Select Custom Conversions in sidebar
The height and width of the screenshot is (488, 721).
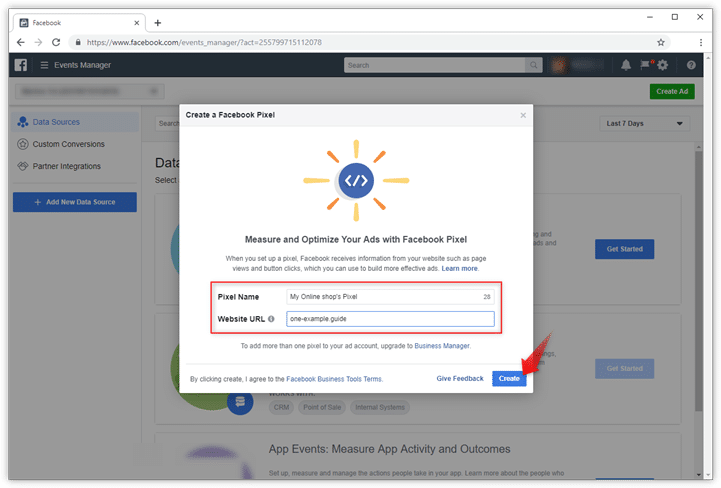tap(68, 144)
